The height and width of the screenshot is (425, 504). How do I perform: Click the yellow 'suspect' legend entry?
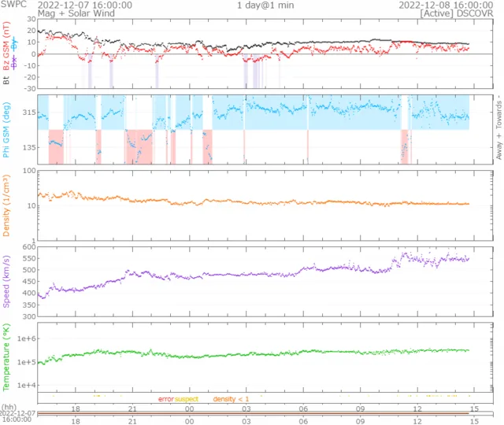187,400
